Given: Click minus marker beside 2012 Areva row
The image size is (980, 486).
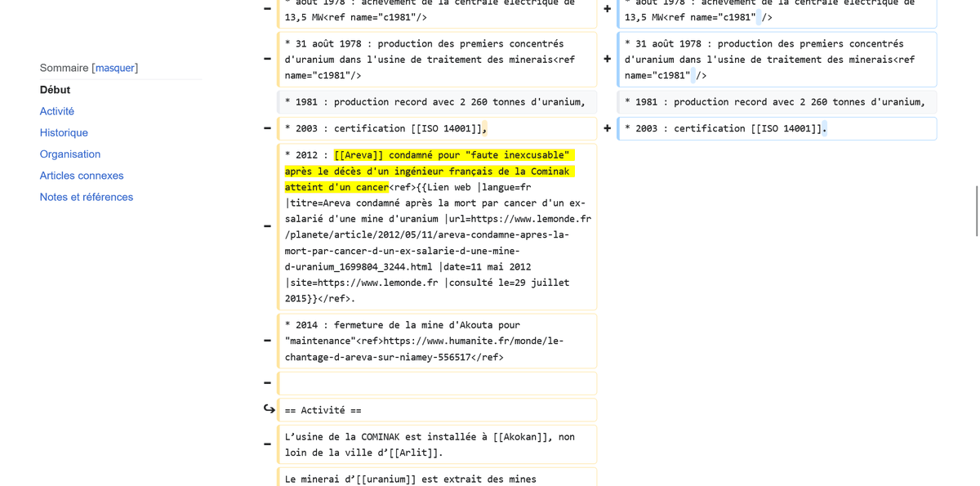Looking at the screenshot, I should 267,226.
